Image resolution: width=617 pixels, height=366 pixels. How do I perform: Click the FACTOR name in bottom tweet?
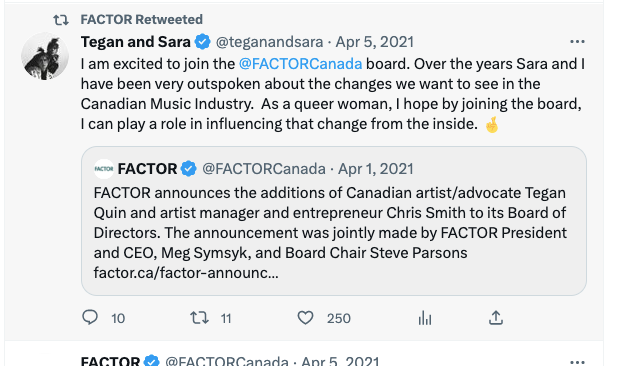point(110,361)
